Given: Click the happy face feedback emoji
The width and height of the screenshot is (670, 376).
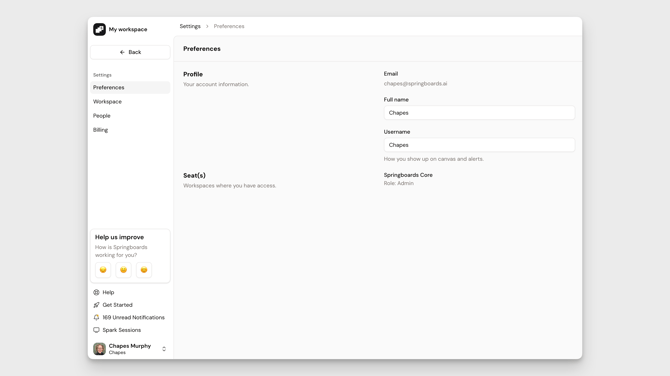Looking at the screenshot, I should (144, 270).
